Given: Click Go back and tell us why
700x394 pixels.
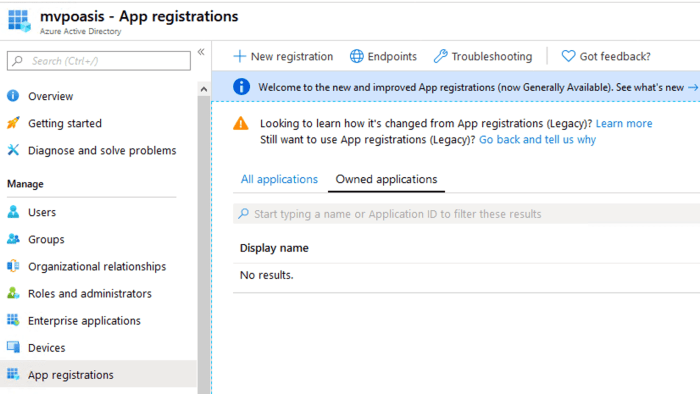Looking at the screenshot, I should (537, 140).
